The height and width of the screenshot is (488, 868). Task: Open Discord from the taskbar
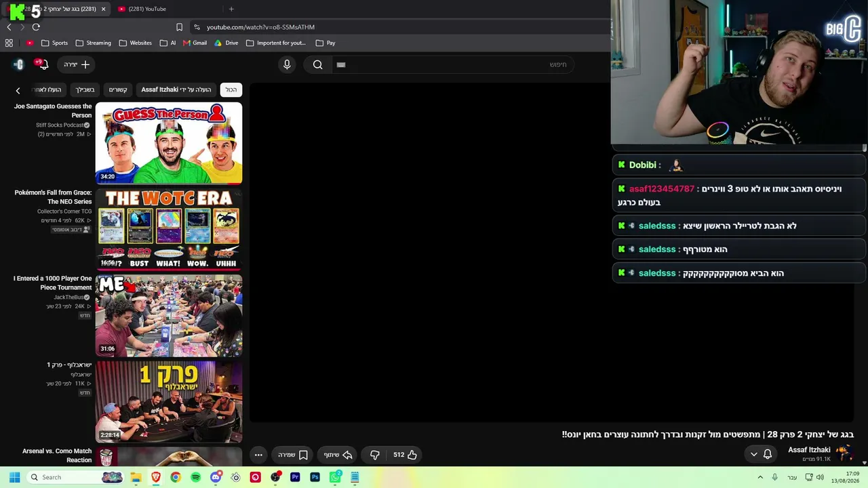[x=216, y=477]
